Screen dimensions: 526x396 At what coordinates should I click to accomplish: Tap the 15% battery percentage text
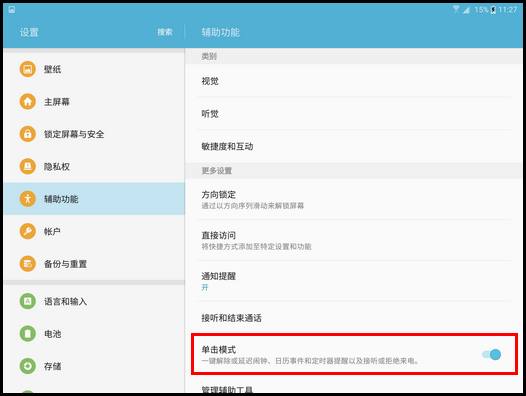[481, 10]
